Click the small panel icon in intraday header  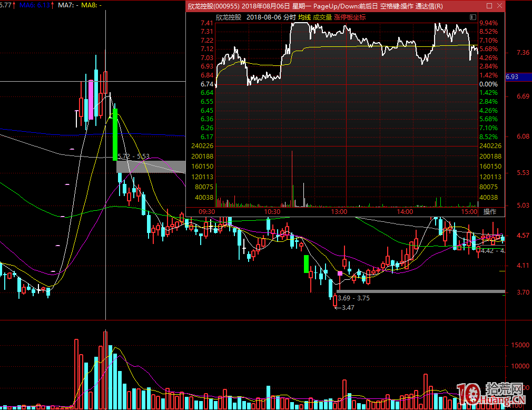(x=472, y=17)
